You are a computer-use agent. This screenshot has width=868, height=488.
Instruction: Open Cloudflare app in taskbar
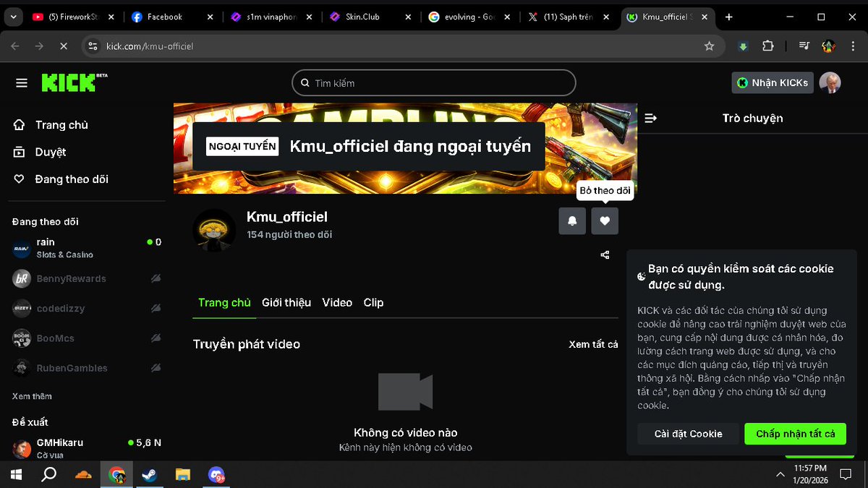click(83, 474)
